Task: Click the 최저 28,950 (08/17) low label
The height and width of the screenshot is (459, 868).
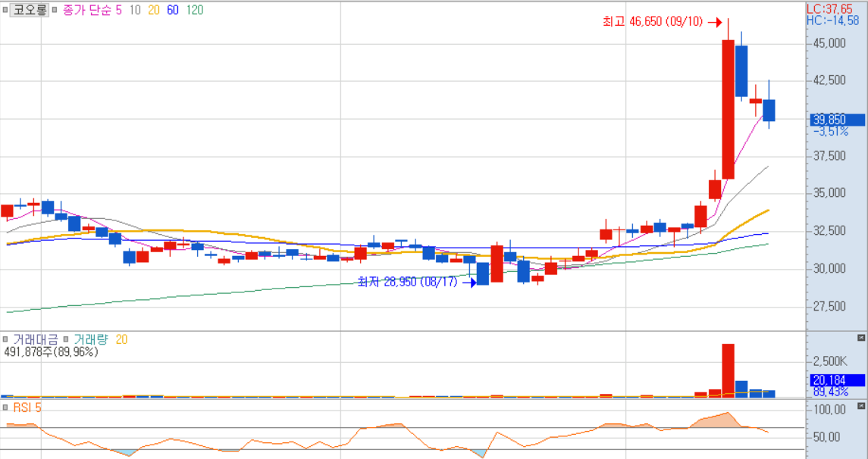Action: point(408,282)
